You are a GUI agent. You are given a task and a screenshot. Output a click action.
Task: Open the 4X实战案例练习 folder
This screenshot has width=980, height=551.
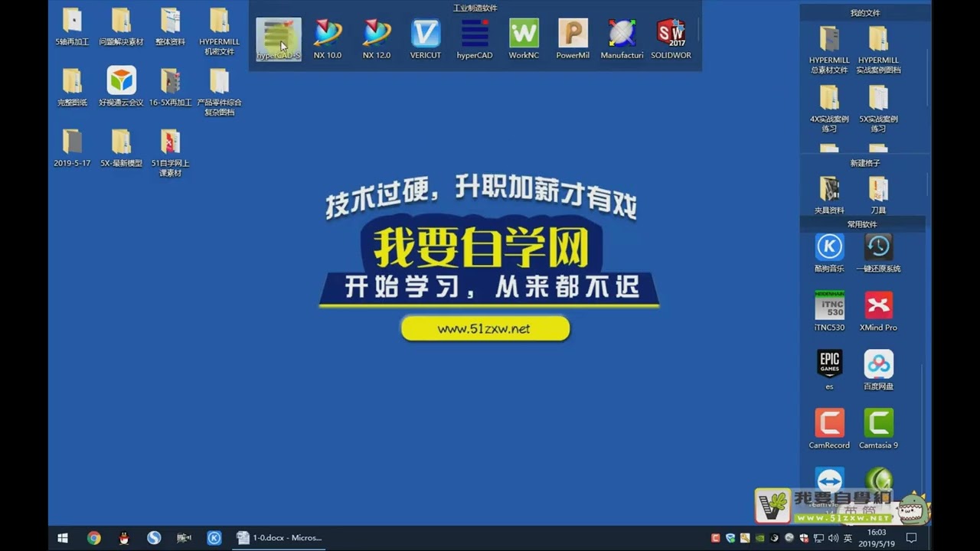tap(829, 109)
